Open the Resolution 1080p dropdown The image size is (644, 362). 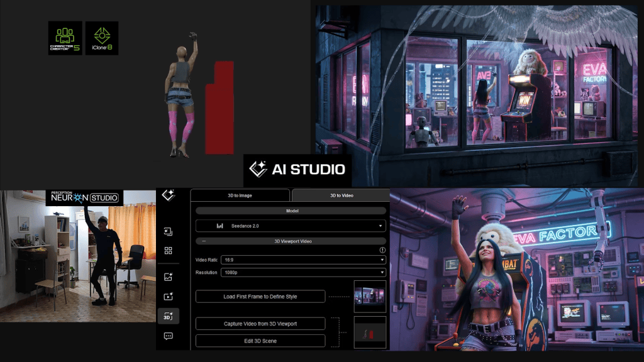coord(304,273)
